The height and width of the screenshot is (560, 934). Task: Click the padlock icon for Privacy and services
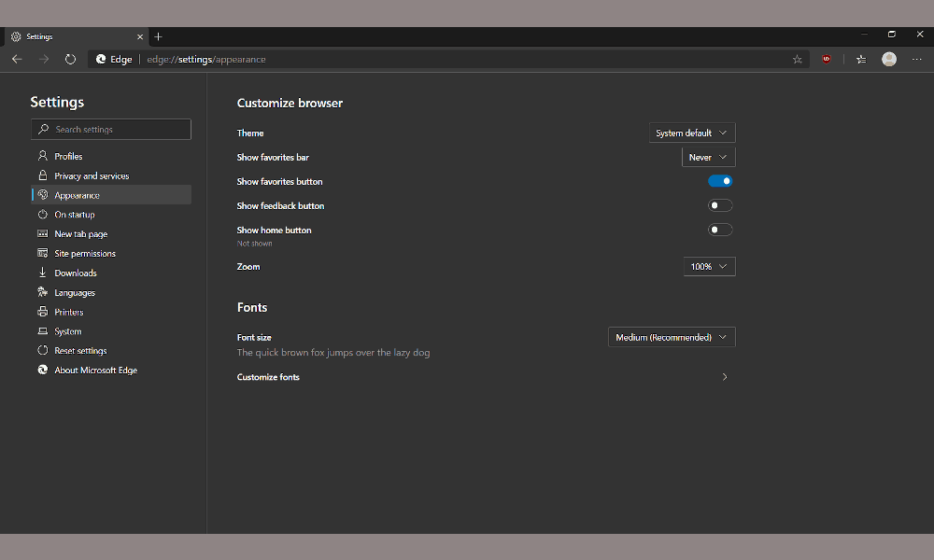[42, 175]
